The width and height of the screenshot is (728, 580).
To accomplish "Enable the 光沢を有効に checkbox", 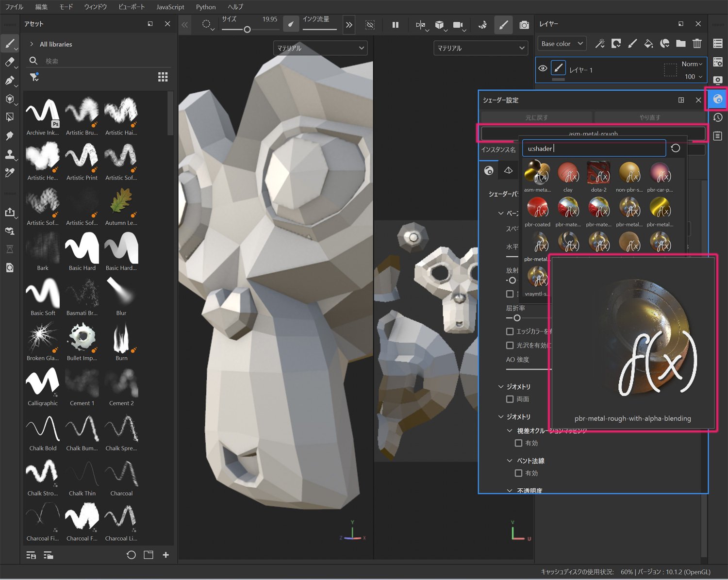I will coord(510,346).
